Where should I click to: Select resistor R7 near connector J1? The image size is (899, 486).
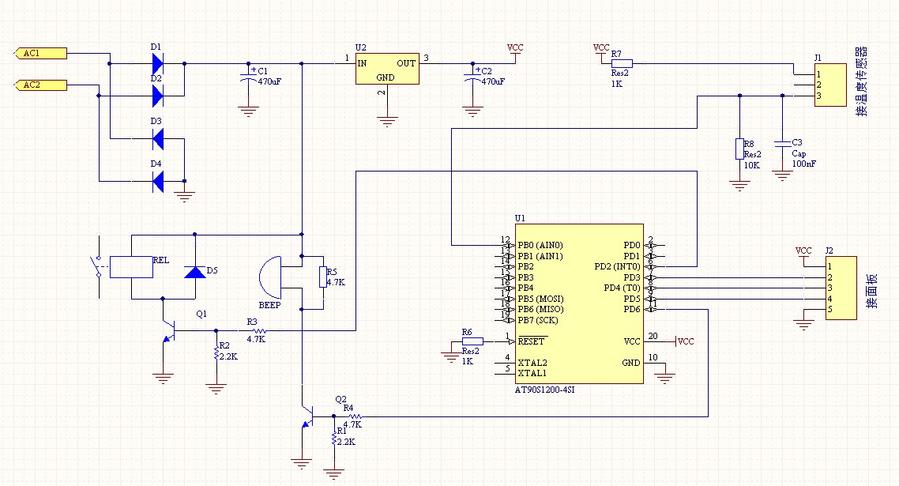coord(620,62)
